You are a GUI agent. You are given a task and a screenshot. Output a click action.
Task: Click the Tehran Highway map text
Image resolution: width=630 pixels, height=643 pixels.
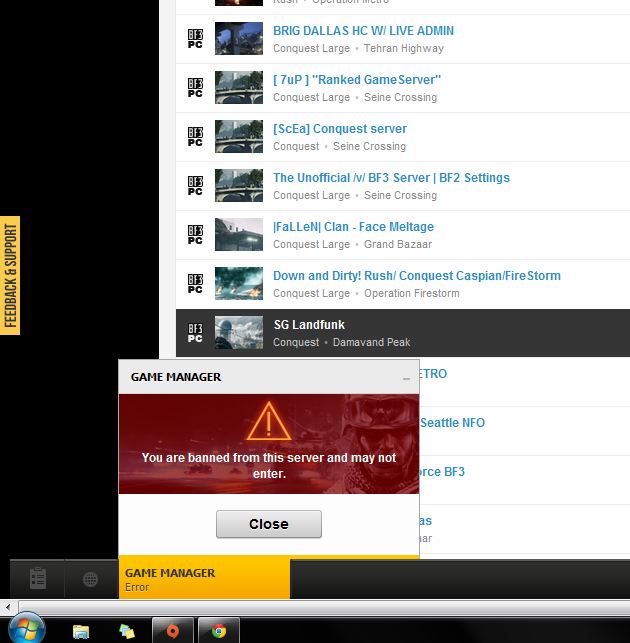pos(404,48)
